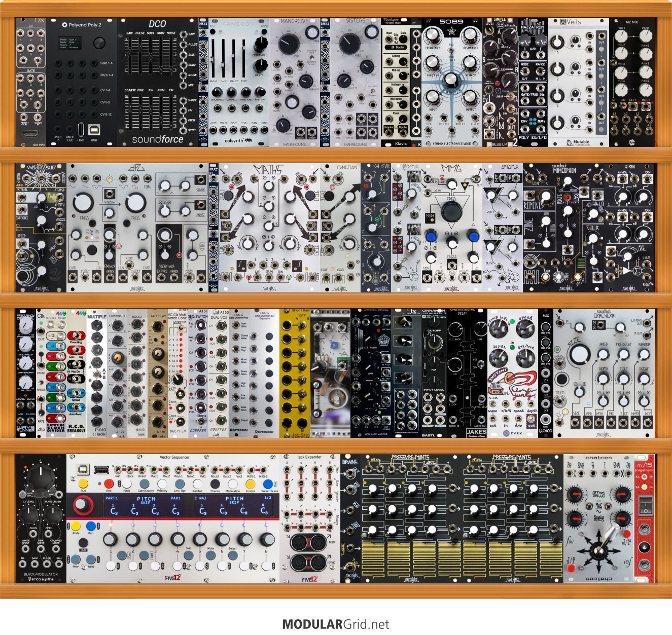672x635 pixels.
Task: Toggle the Auto-Reset switch on R.C.D. Breakout
Action: [x=76, y=407]
